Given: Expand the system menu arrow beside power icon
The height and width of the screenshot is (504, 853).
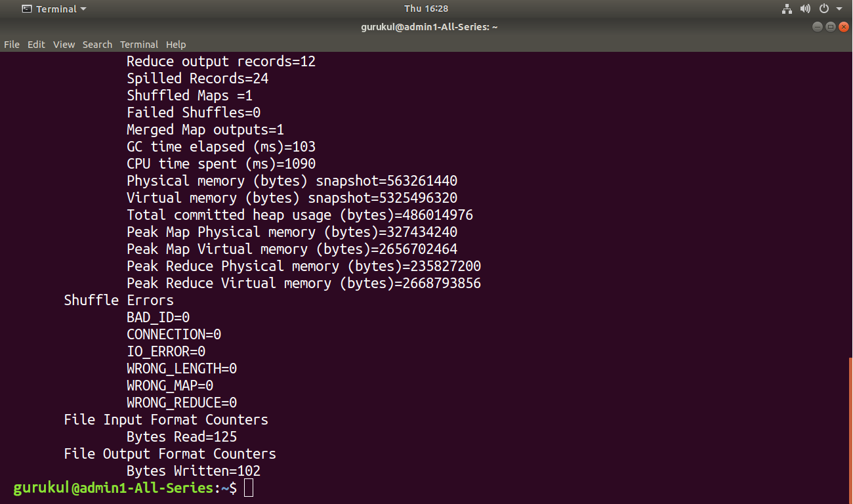Looking at the screenshot, I should click(x=839, y=9).
